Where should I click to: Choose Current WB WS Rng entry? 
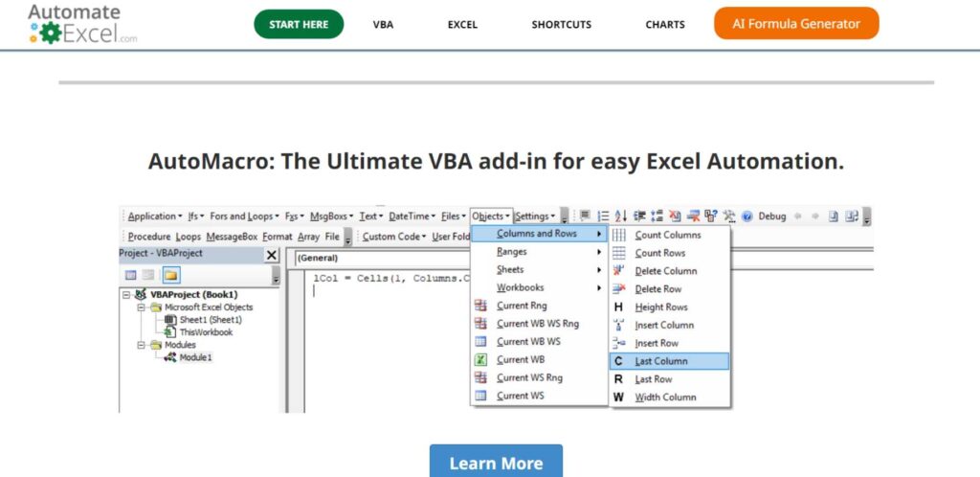540,324
